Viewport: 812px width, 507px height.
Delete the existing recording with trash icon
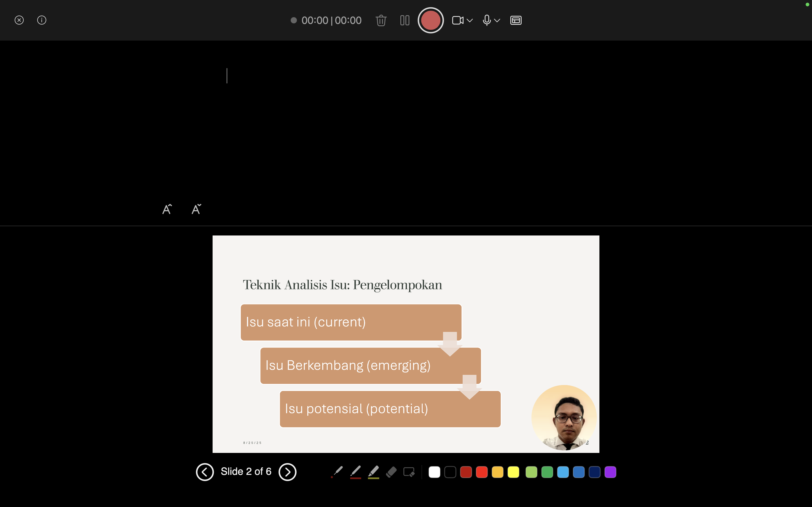[x=381, y=21]
